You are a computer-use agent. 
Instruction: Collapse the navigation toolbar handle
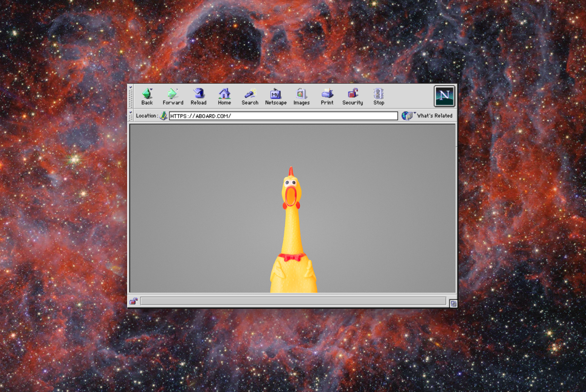tap(131, 96)
